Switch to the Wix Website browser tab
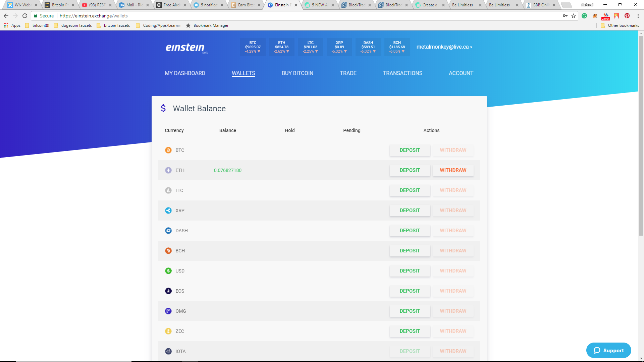Image resolution: width=644 pixels, height=362 pixels. (22, 5)
